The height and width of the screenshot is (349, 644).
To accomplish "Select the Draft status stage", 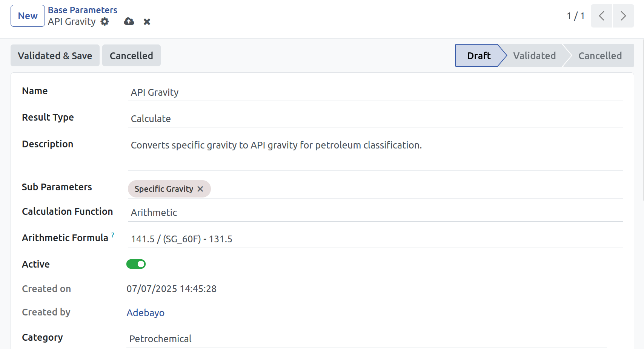I will tap(479, 56).
